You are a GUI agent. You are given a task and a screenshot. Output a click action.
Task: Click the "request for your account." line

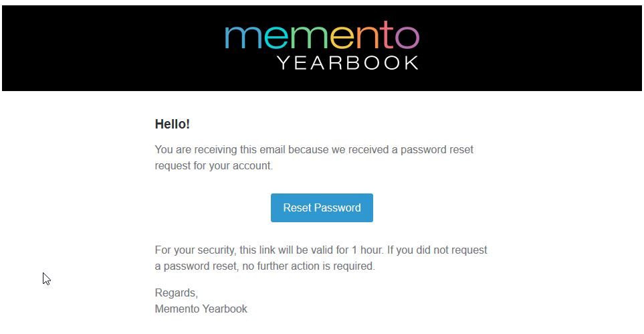pos(213,166)
